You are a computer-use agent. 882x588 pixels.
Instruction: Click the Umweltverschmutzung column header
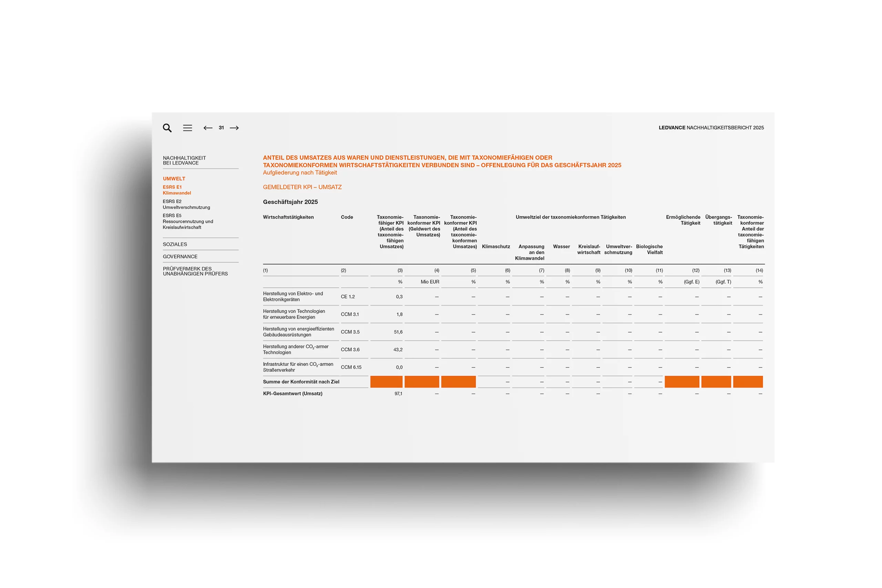pyautogui.click(x=618, y=249)
